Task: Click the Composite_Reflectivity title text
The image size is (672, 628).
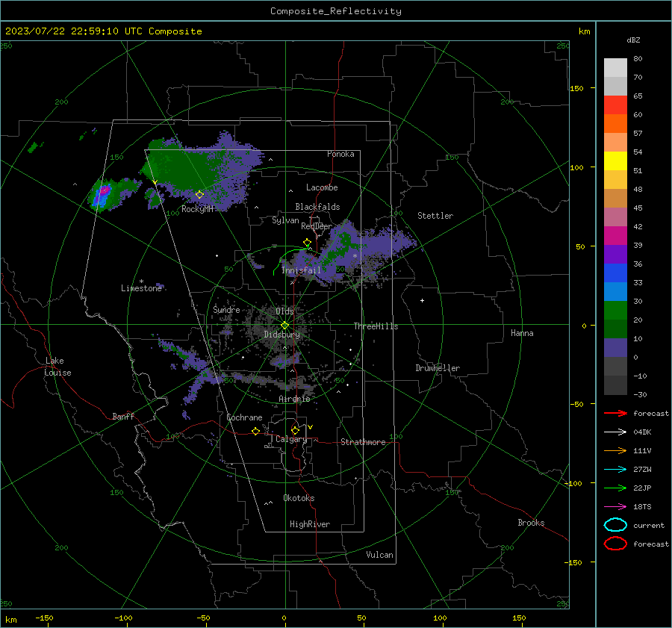Action: [335, 11]
